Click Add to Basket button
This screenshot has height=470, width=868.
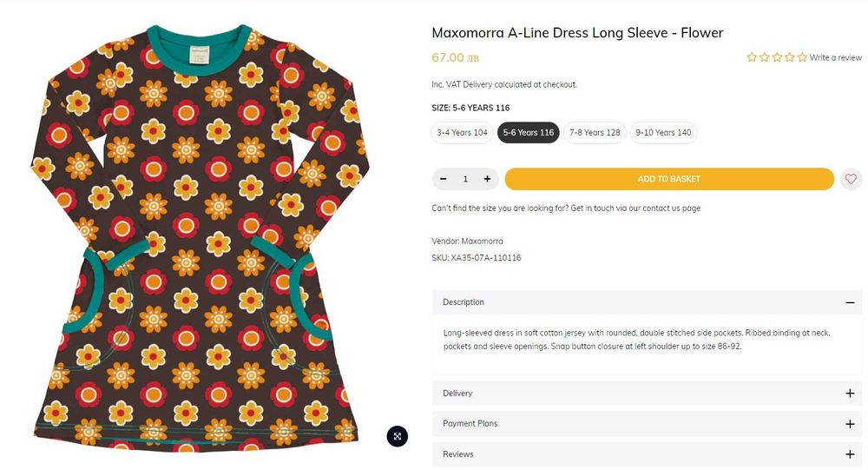point(668,179)
